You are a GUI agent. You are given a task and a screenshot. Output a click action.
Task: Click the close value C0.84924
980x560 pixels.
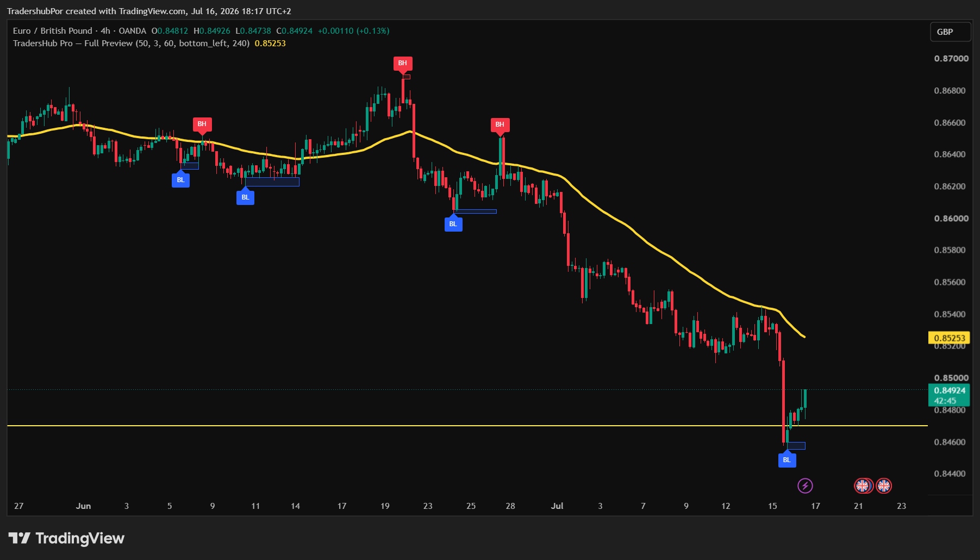point(295,31)
